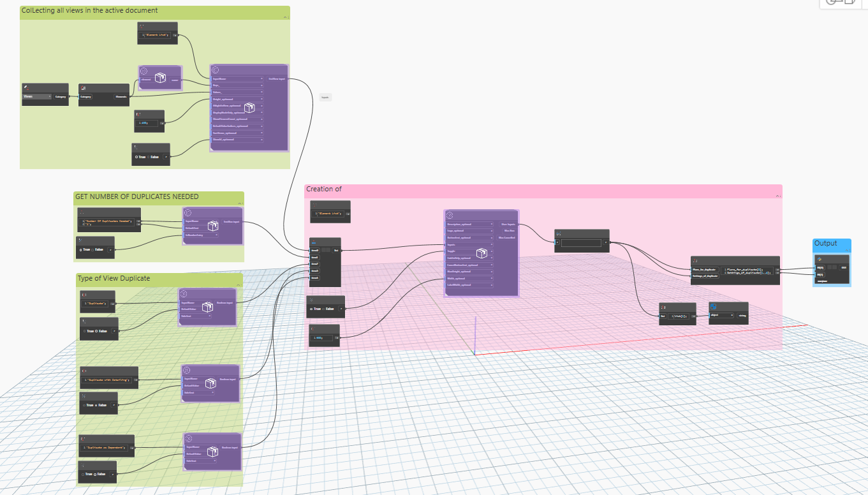868x495 pixels.
Task: Click the Output group title
Action: tap(825, 243)
